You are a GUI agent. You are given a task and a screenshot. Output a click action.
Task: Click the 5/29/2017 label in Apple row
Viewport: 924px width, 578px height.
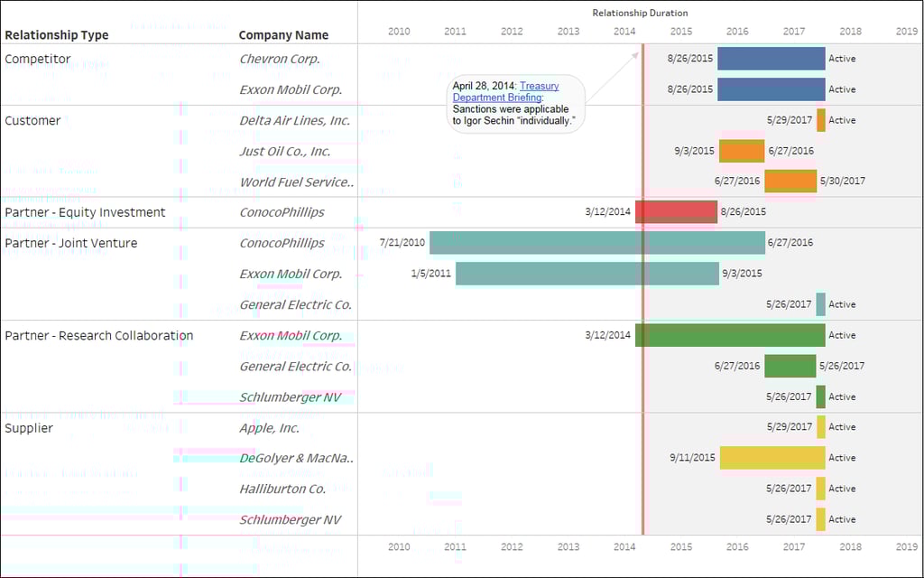coord(790,427)
